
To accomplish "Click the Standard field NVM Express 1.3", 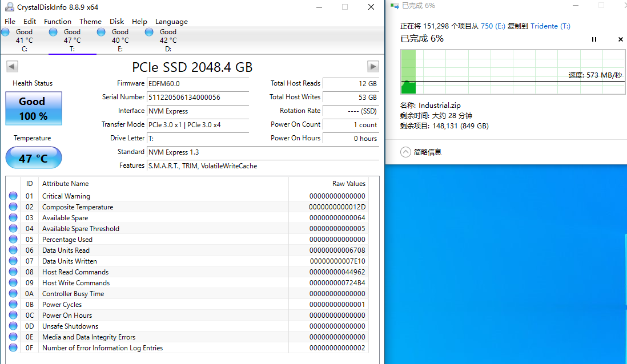I will [263, 152].
